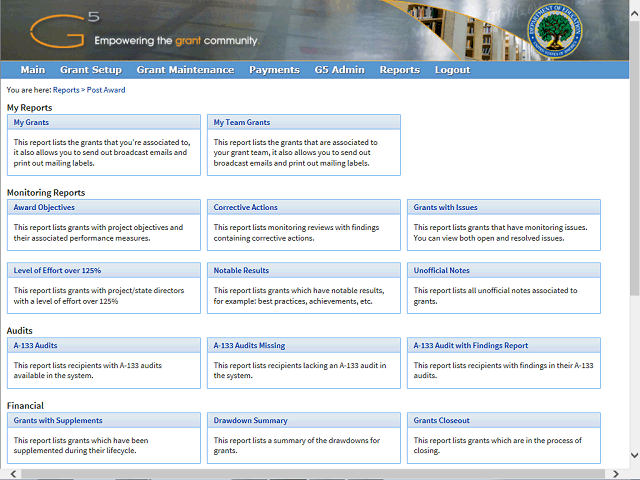The width and height of the screenshot is (640, 480).
Task: Click the horizontal scrollbar right arrow
Action: [x=616, y=473]
